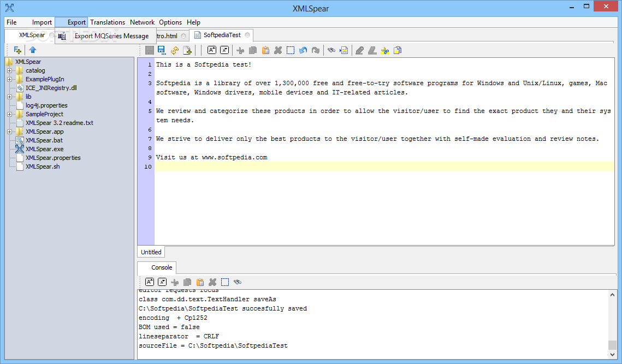
Task: Click the console scrollbar up arrow
Action: tap(613, 295)
